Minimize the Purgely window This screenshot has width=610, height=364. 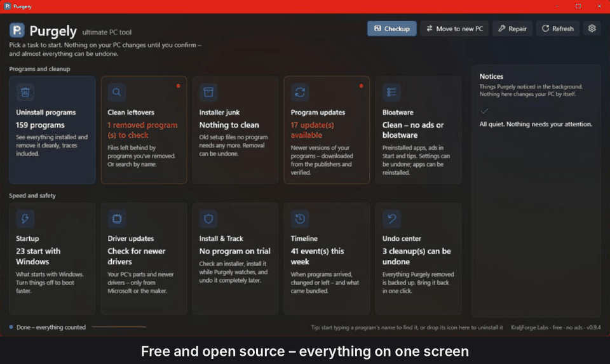(x=557, y=6)
